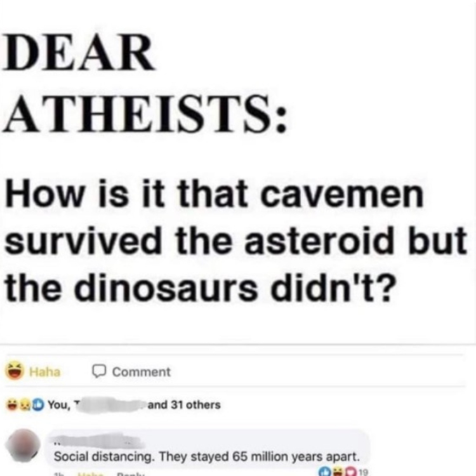Click the yellow Haha reaction label
The height and width of the screenshot is (476, 476).
pos(45,372)
